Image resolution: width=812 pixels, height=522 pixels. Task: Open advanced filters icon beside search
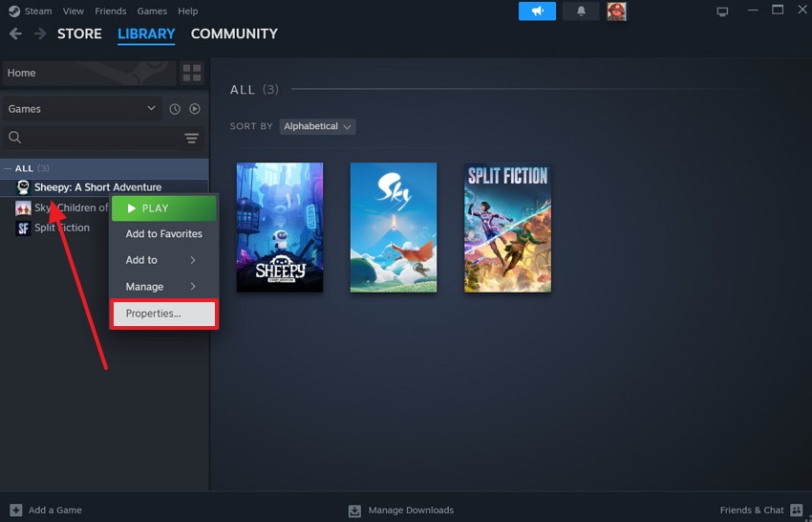[192, 138]
